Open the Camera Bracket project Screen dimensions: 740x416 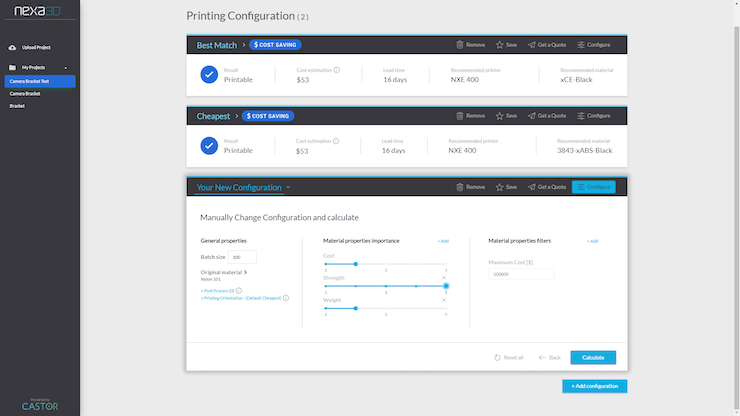click(x=25, y=93)
